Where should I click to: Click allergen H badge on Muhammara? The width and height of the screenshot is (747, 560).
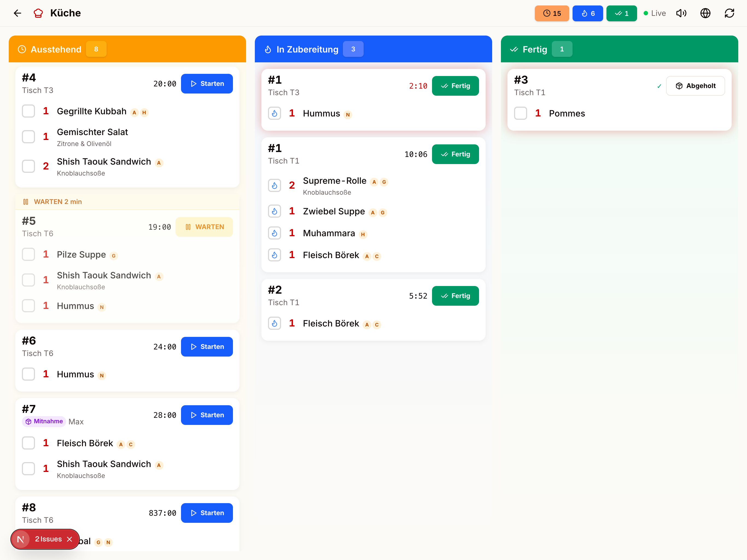tap(363, 234)
